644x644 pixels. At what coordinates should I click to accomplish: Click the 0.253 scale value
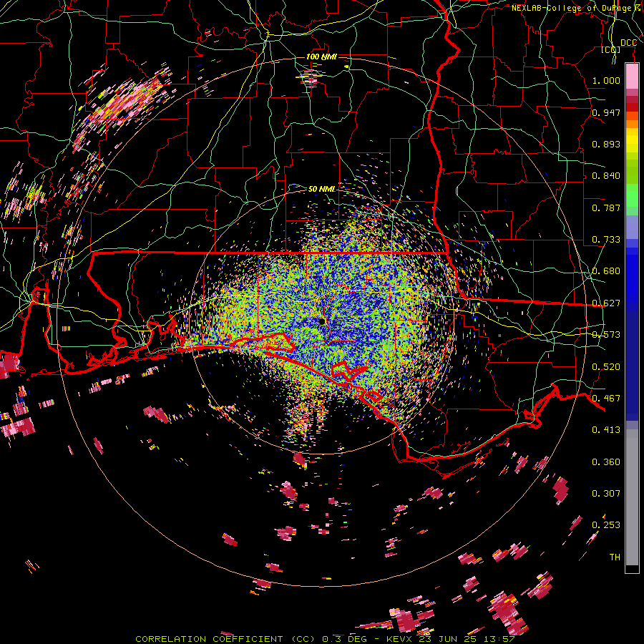(606, 525)
